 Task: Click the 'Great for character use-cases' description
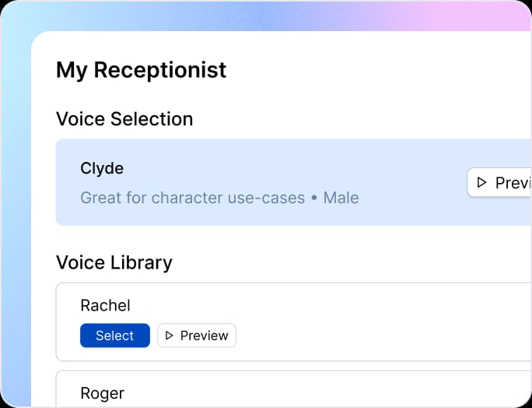(x=192, y=198)
